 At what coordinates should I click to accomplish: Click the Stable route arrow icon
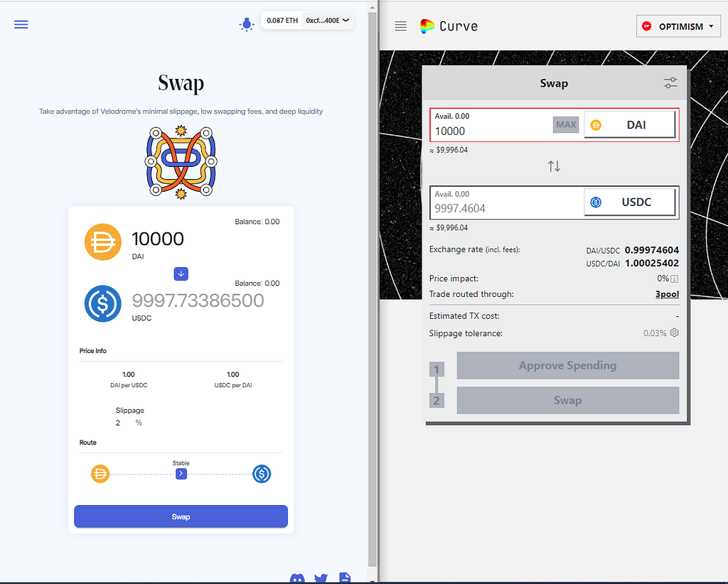pyautogui.click(x=181, y=474)
